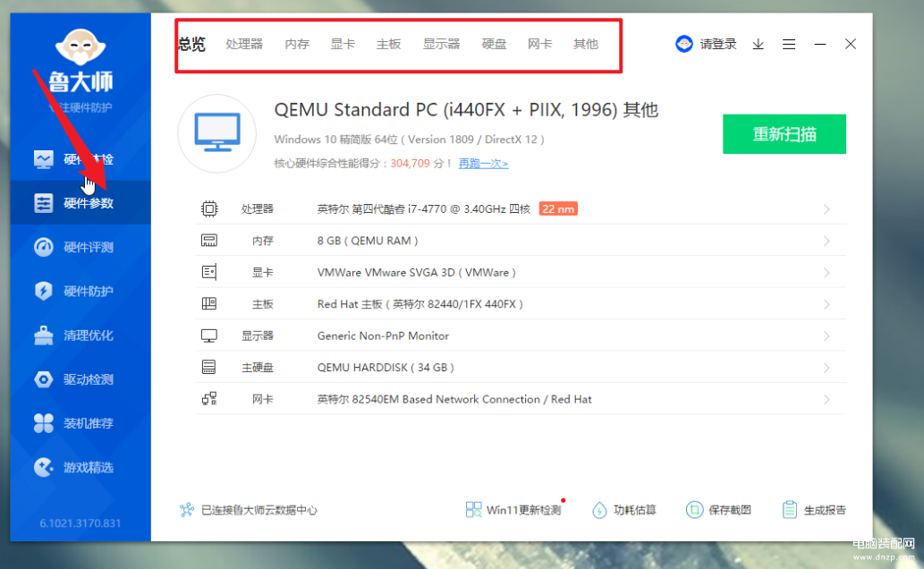Switch to the 处理器 tab
Image resolution: width=924 pixels, height=569 pixels.
(x=244, y=44)
